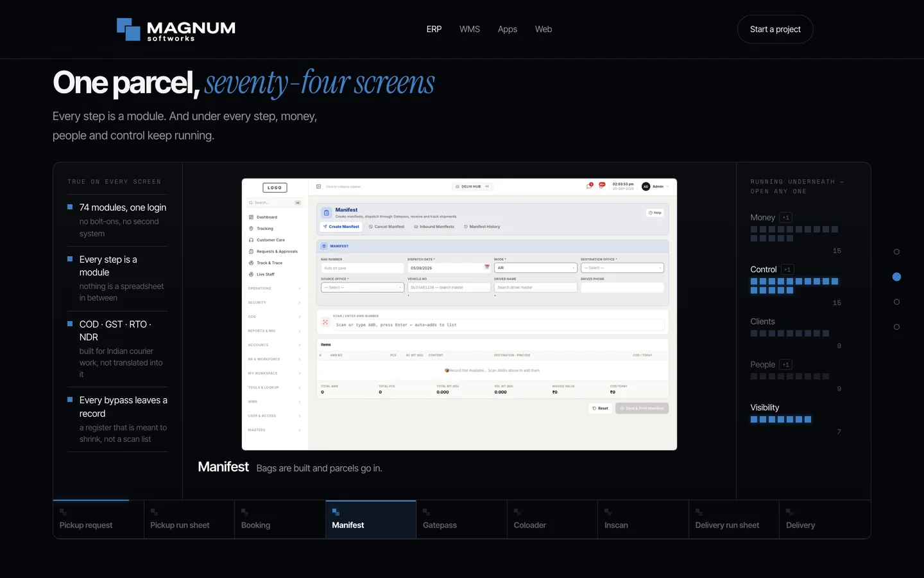
Task: Click the sidebar Search box in the preview
Action: (275, 202)
